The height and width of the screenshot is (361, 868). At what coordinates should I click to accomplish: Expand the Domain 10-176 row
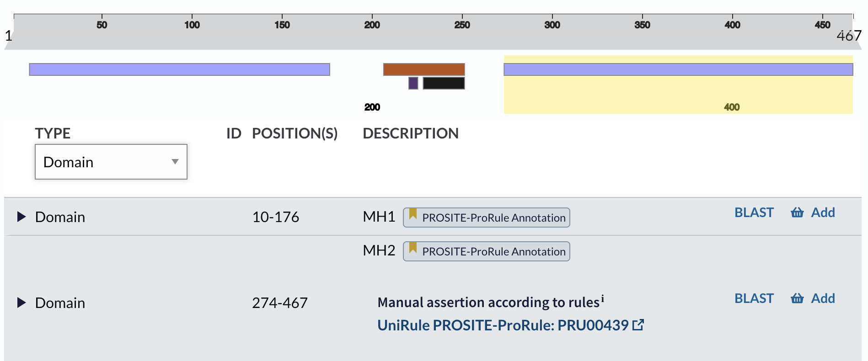(21, 217)
